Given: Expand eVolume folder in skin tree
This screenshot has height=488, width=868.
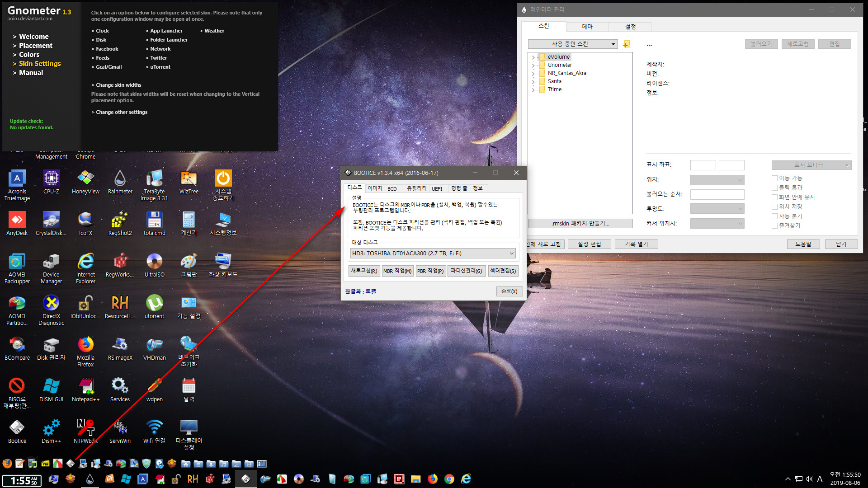Looking at the screenshot, I should pos(533,57).
